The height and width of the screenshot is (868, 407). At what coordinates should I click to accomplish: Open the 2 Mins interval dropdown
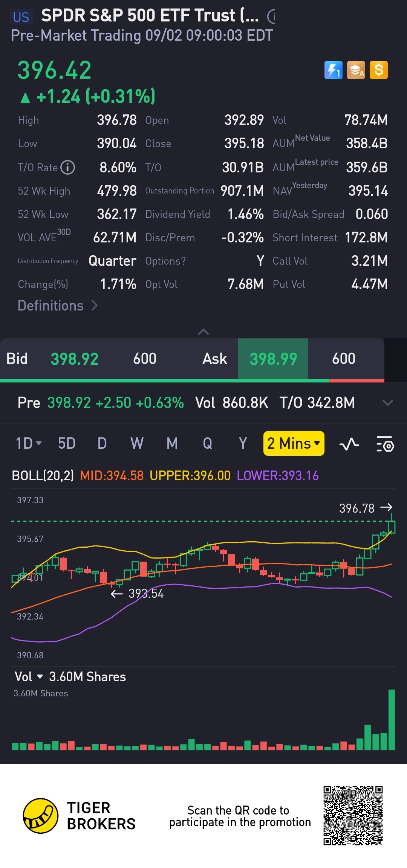(294, 443)
